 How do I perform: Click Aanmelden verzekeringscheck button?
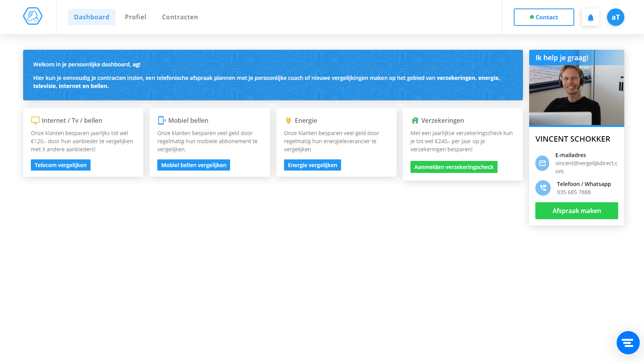pyautogui.click(x=454, y=167)
